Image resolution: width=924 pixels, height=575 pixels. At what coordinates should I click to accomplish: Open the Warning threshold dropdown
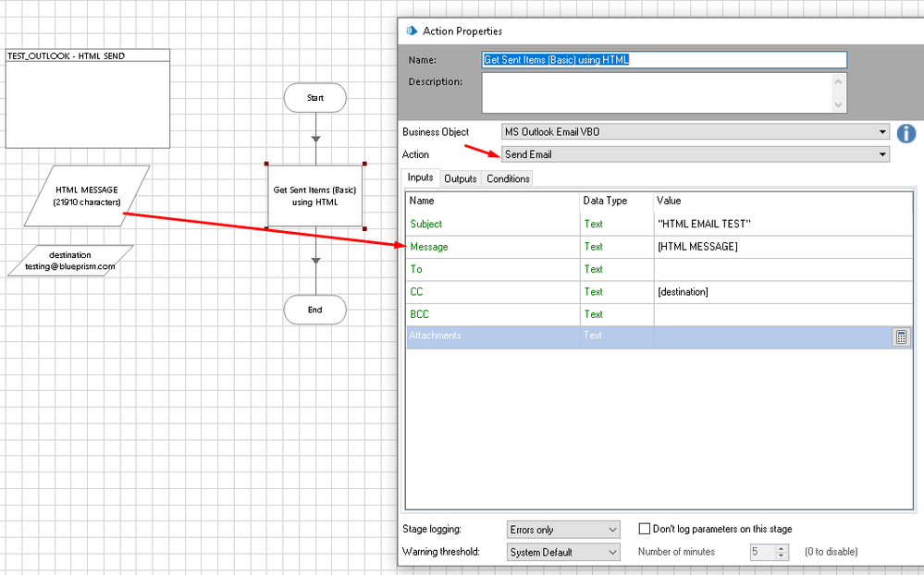point(563,552)
